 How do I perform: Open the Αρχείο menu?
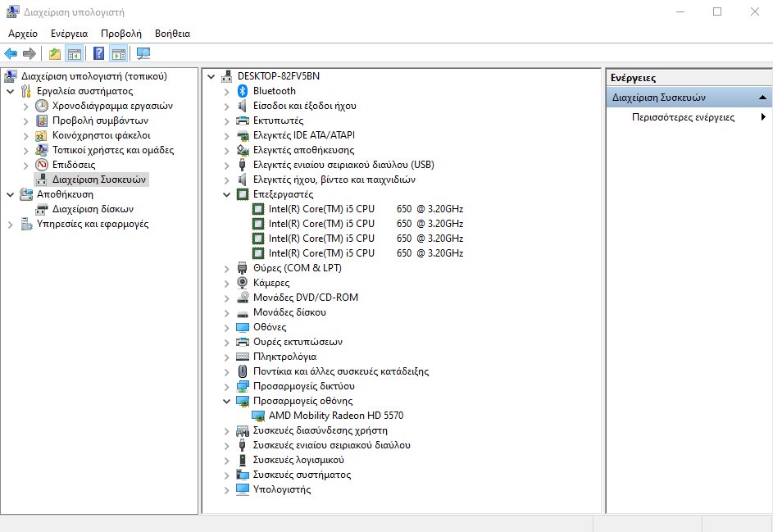pyautogui.click(x=23, y=33)
